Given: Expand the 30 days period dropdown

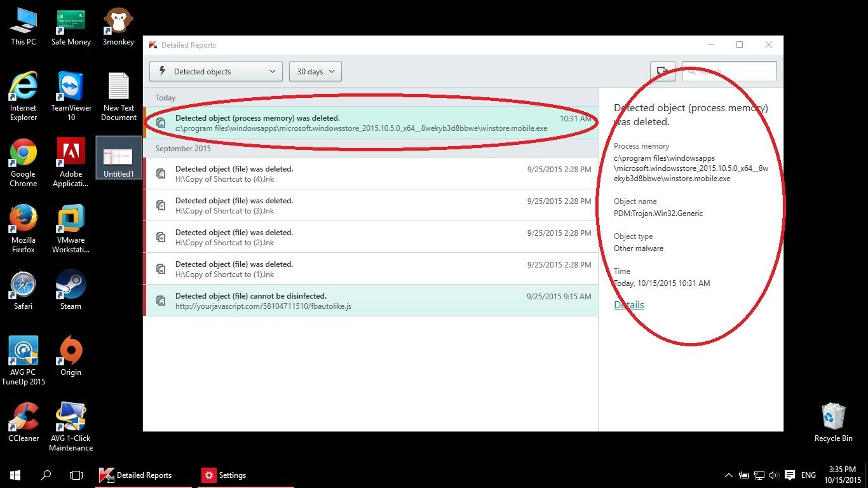Looking at the screenshot, I should (315, 71).
